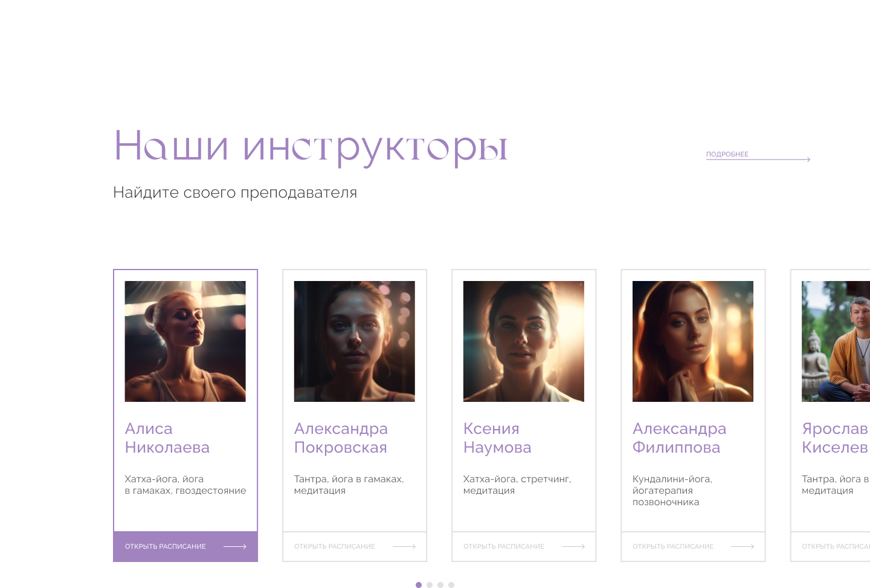Image resolution: width=870 pixels, height=588 pixels.
Task: Open schedule for Ярослав Киселев
Action: (x=831, y=546)
